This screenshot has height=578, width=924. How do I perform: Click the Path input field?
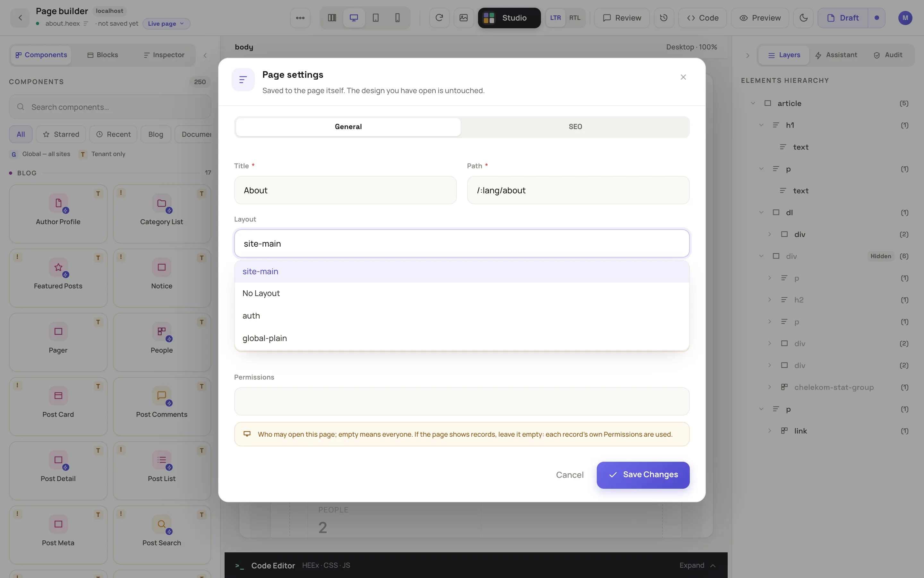point(578,190)
